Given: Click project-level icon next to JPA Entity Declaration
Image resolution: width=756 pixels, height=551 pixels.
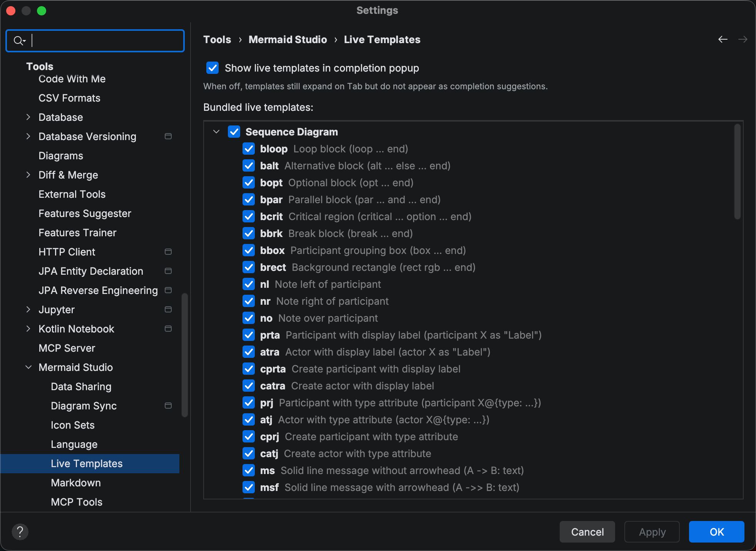Looking at the screenshot, I should 168,271.
